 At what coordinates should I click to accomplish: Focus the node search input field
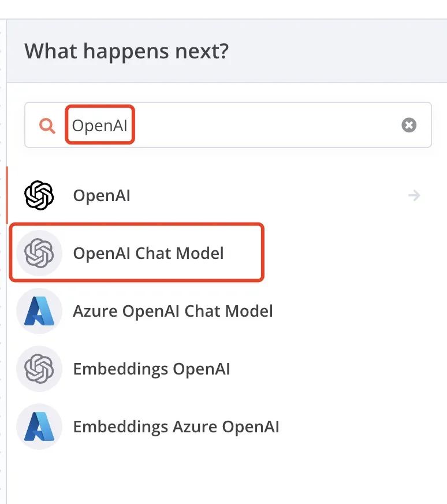(260, 125)
